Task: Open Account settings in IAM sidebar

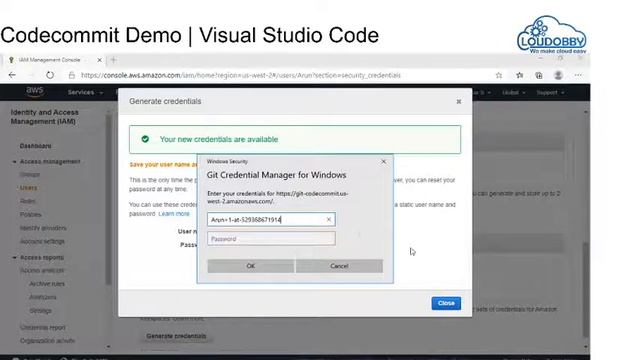Action: coord(42,242)
